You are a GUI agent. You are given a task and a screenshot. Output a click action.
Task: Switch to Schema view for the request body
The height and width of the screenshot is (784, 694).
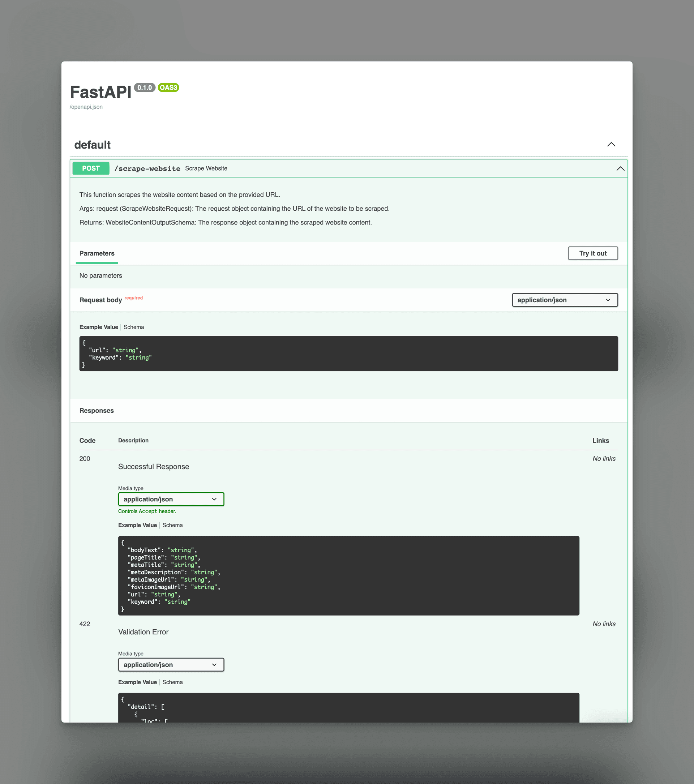click(133, 327)
